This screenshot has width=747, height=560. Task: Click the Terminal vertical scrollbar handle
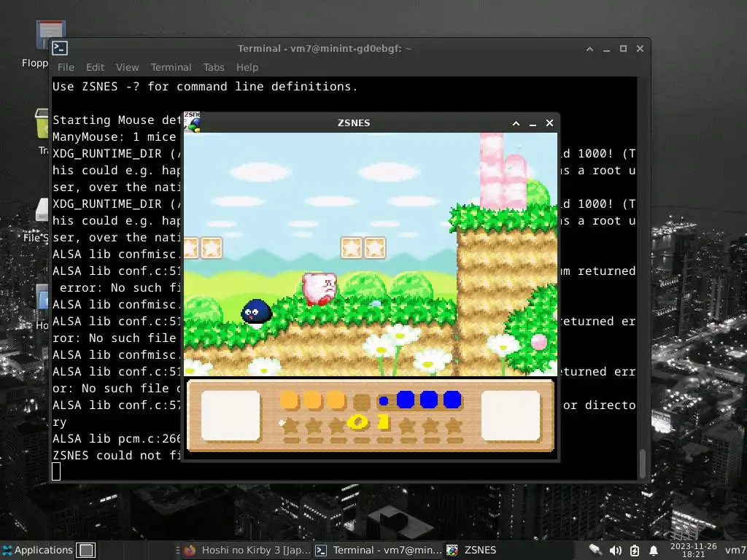tap(642, 463)
